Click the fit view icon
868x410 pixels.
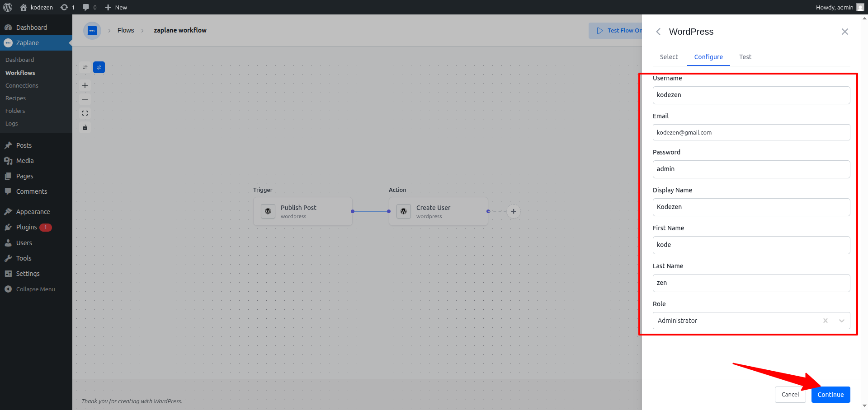click(x=85, y=113)
